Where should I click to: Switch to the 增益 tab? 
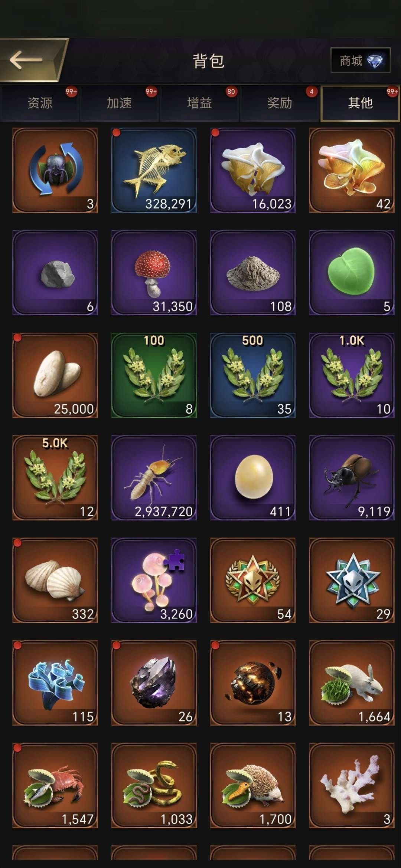pos(199,103)
